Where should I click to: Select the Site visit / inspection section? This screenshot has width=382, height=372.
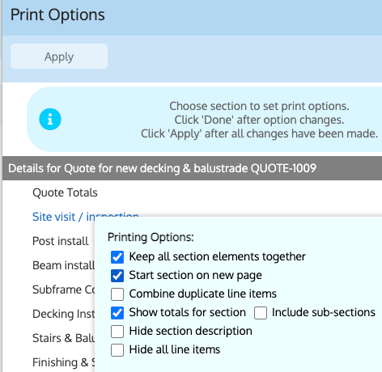click(85, 217)
